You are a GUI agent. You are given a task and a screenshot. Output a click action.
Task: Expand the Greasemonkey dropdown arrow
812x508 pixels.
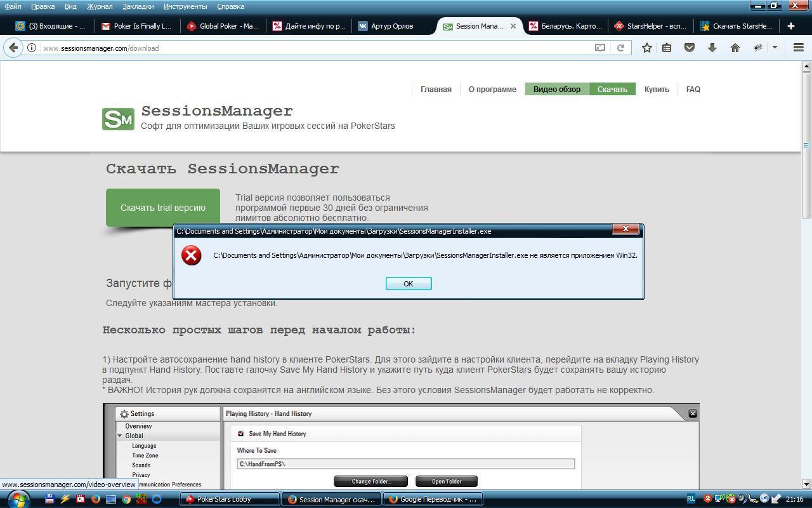(775, 48)
